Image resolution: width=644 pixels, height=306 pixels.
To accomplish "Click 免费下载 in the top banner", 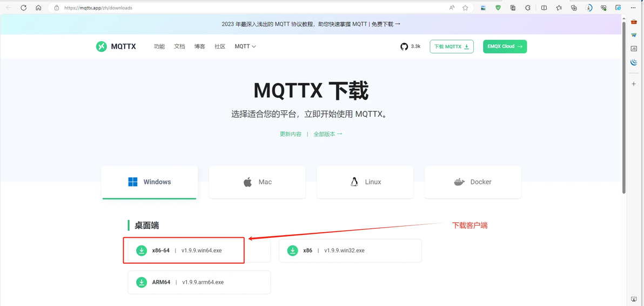I will pos(386,24).
